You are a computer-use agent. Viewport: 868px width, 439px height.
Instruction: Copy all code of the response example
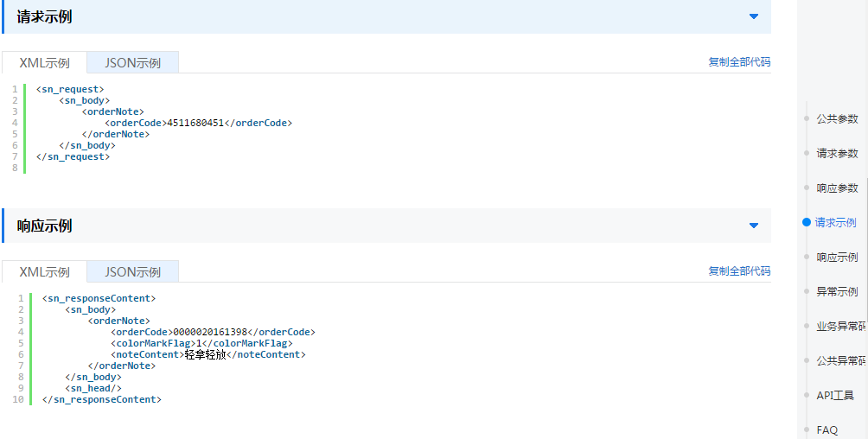739,271
